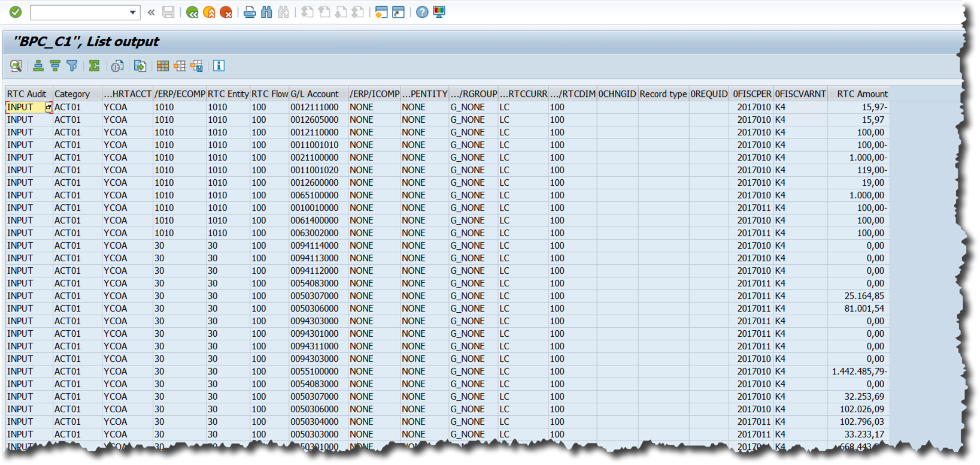Screen dimensions: 980x465
Task: Collapse the command field with double chevron
Action: [151, 12]
